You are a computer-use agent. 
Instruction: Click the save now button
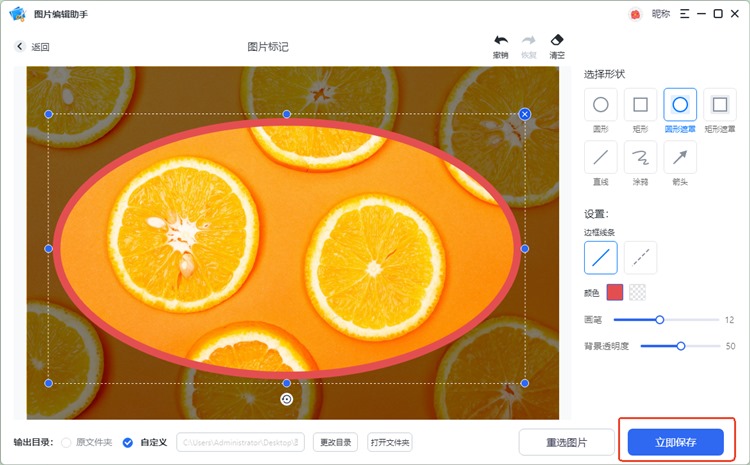pos(675,442)
